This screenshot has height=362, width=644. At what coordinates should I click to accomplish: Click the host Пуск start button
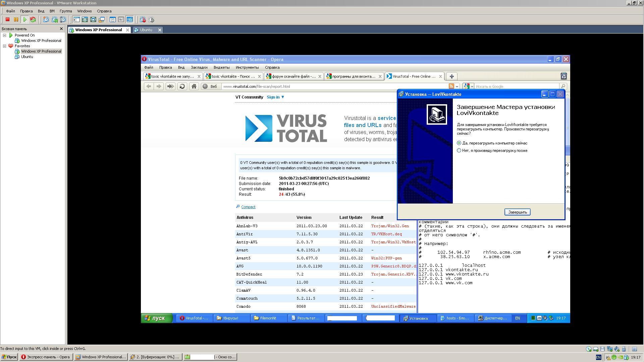pos(9,357)
